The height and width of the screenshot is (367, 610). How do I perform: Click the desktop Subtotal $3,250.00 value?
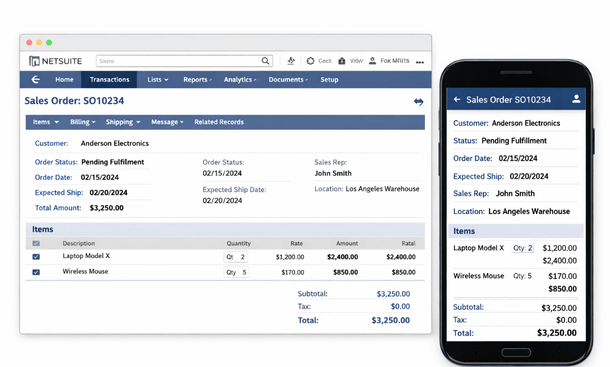[x=393, y=294]
